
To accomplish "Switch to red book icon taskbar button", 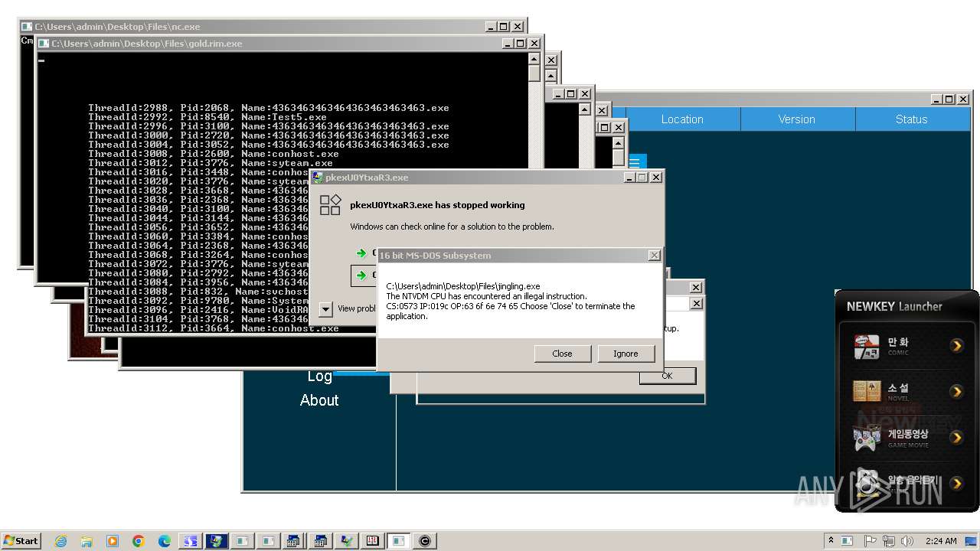I will click(x=372, y=541).
